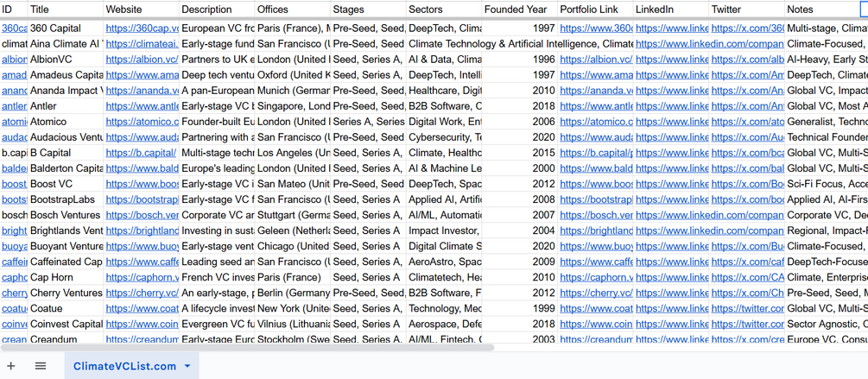
Task: Select the Cherry Ventures title cell
Action: (66, 293)
